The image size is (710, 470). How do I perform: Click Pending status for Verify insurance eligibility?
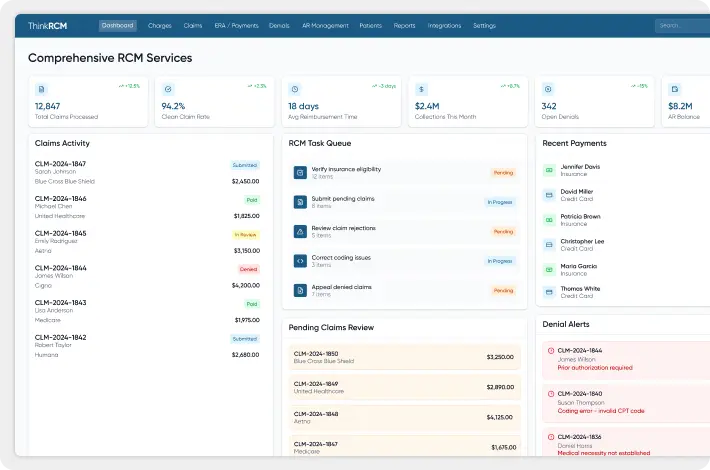click(x=503, y=173)
